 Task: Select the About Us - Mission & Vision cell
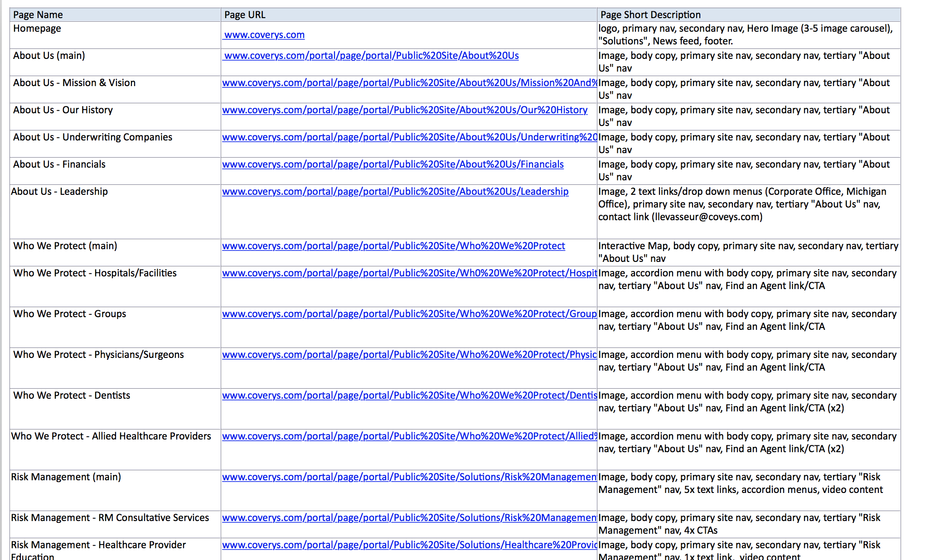pyautogui.click(x=115, y=89)
